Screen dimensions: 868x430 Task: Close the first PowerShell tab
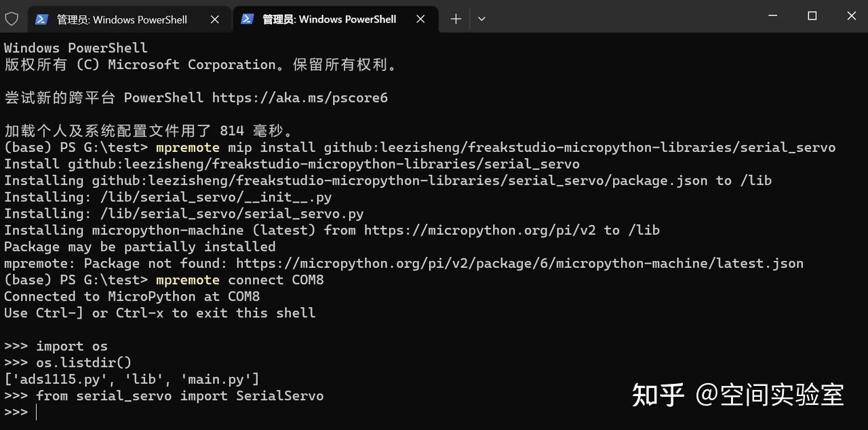tap(215, 19)
